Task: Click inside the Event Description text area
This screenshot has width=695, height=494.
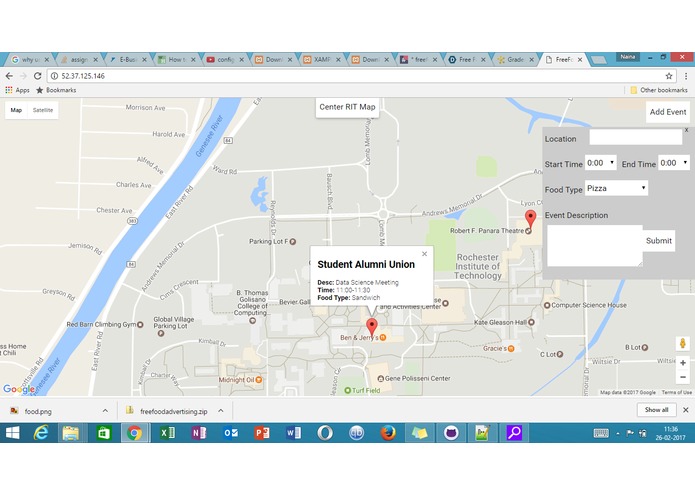Action: click(x=594, y=246)
